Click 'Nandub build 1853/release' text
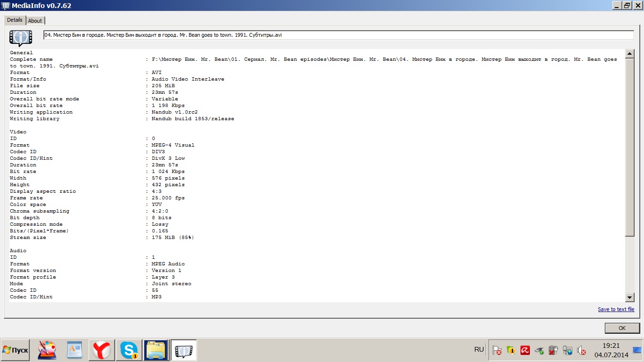 (193, 119)
